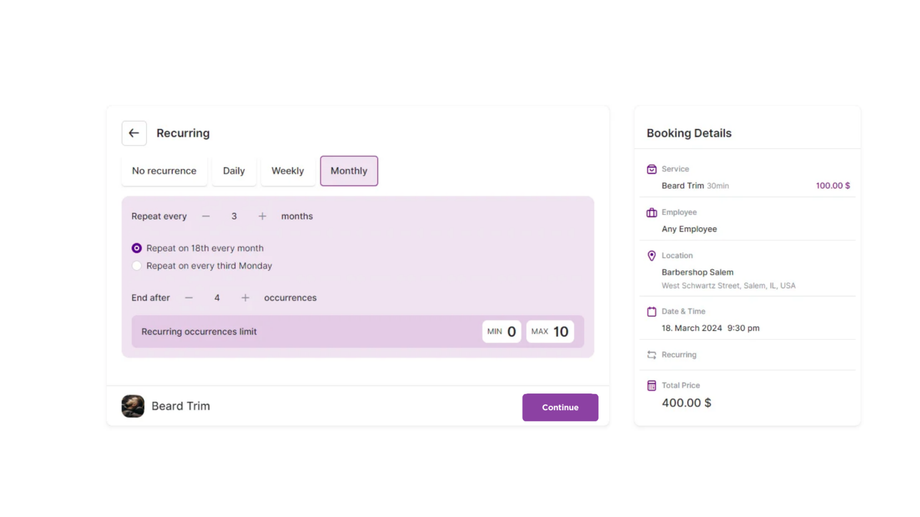
Task: Click the Employee briefcase icon
Action: pyautogui.click(x=651, y=213)
